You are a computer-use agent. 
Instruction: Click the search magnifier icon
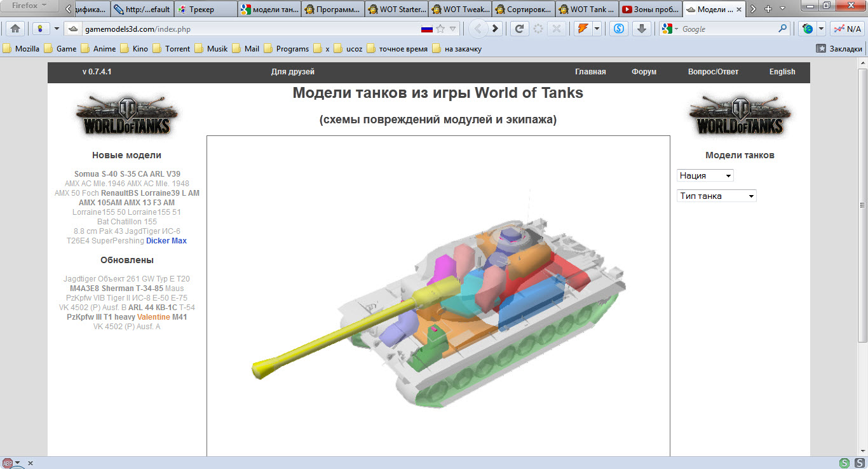[783, 29]
